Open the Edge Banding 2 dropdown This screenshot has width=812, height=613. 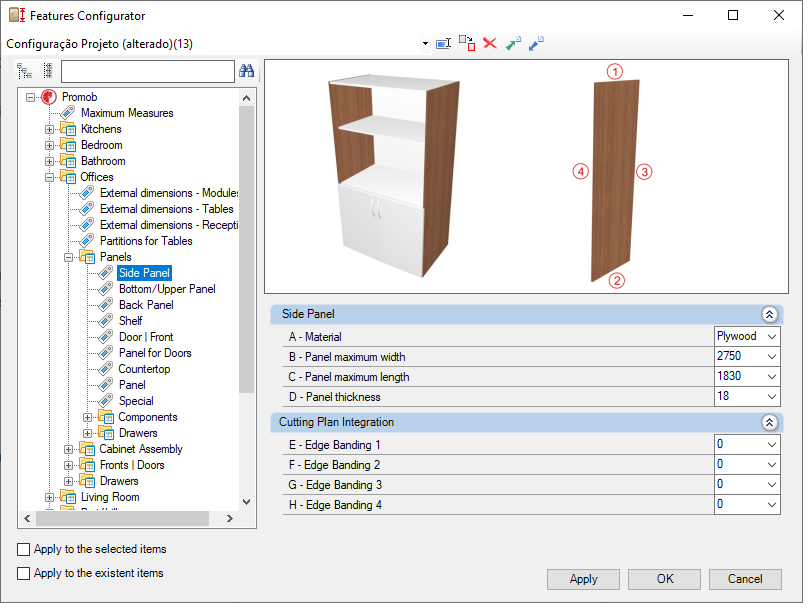[772, 465]
